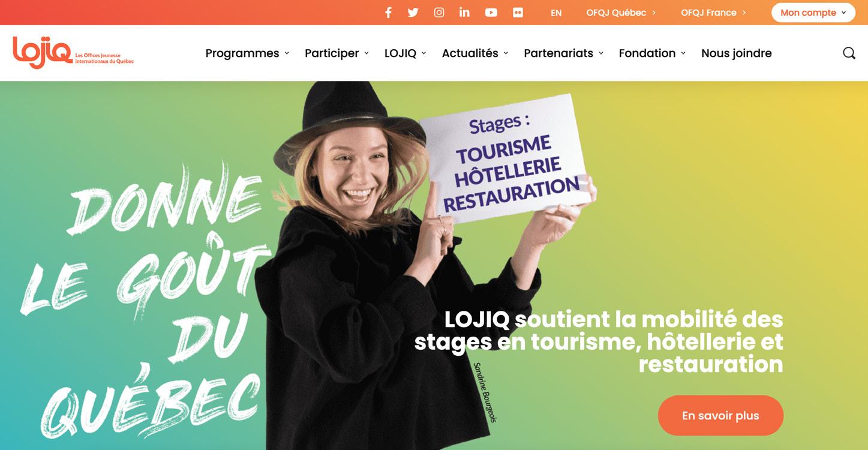The height and width of the screenshot is (450, 868).
Task: Open the YouTube social icon
Action: tap(491, 13)
